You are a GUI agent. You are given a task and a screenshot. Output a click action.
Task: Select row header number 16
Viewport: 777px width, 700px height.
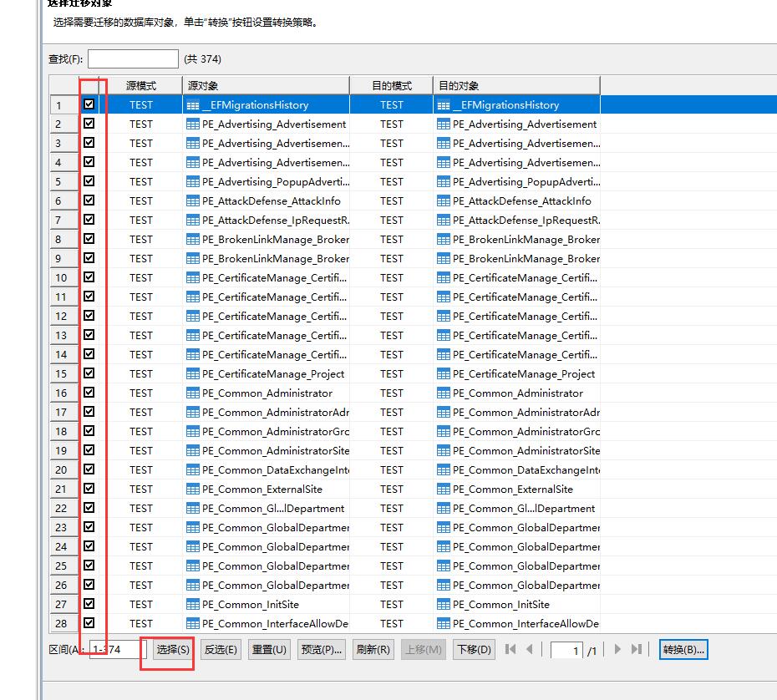(61, 393)
